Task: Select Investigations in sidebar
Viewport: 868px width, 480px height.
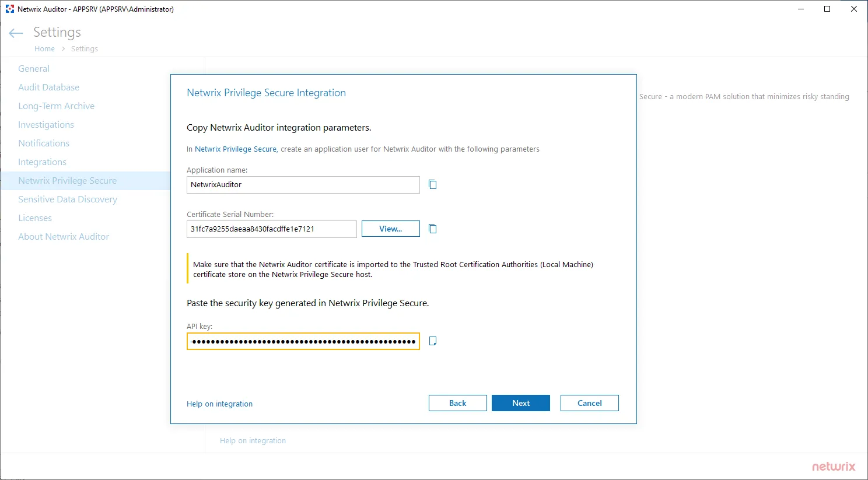Action: point(46,125)
